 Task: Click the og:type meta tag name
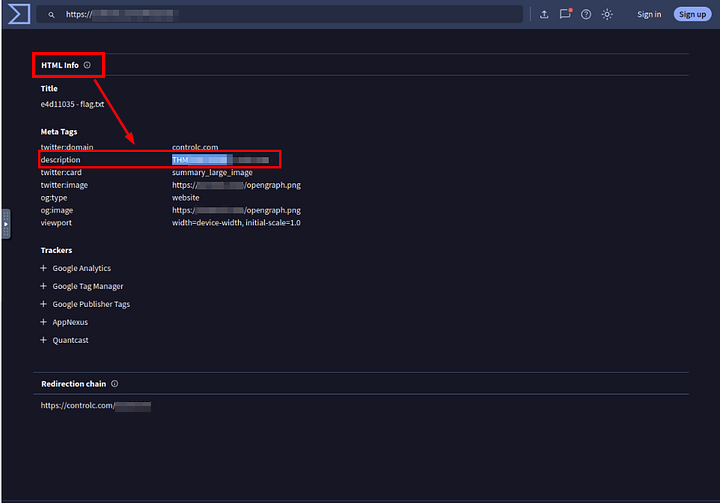coord(54,198)
